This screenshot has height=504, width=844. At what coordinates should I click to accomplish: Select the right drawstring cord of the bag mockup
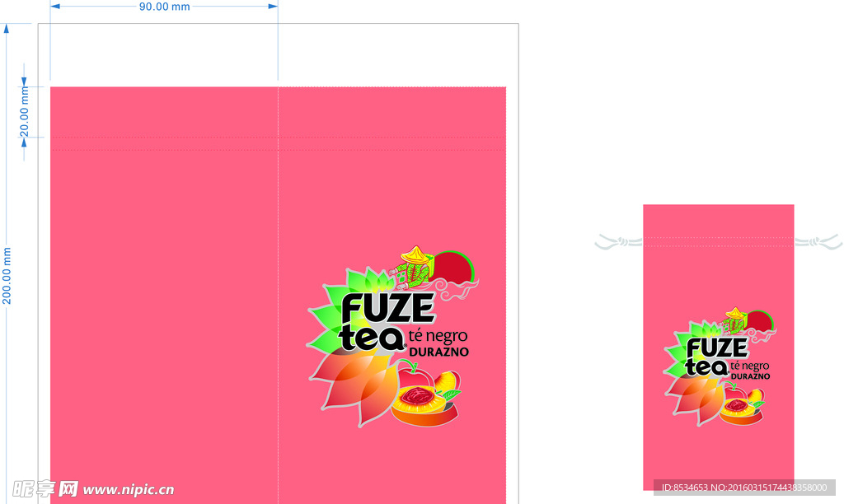pos(818,241)
